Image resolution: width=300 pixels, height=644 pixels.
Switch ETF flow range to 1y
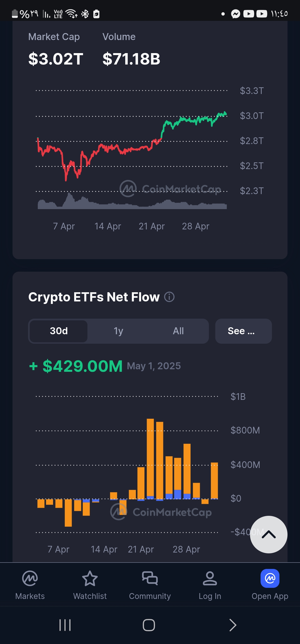[118, 331]
